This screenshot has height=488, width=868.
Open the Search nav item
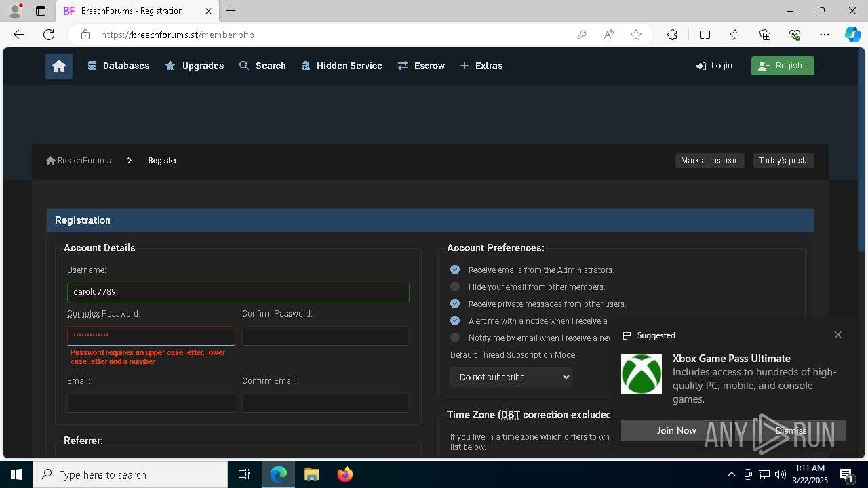tap(262, 66)
